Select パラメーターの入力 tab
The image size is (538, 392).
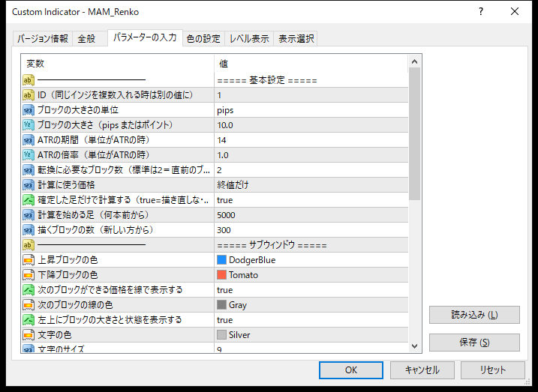[145, 37]
